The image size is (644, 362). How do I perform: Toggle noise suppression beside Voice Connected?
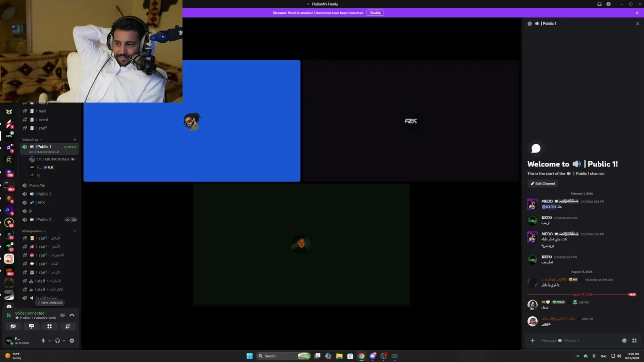coord(63,315)
